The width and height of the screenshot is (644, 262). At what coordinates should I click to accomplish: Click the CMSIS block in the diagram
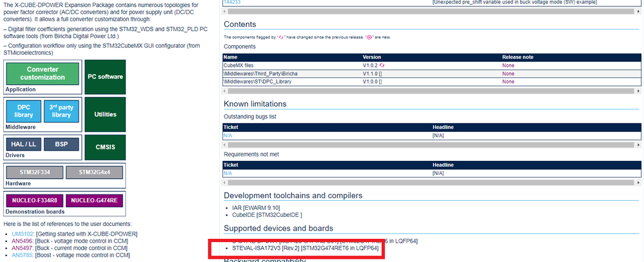point(105,147)
